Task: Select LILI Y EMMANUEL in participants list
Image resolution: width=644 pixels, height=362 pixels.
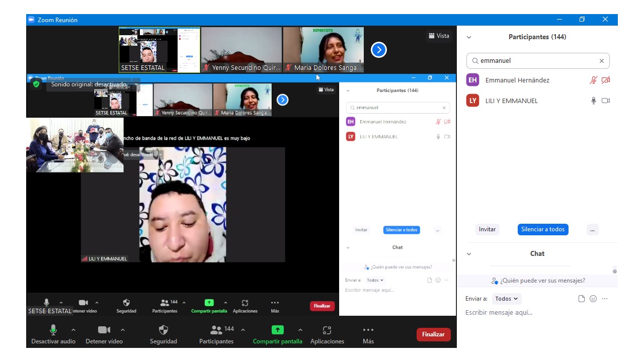Action: tap(538, 101)
